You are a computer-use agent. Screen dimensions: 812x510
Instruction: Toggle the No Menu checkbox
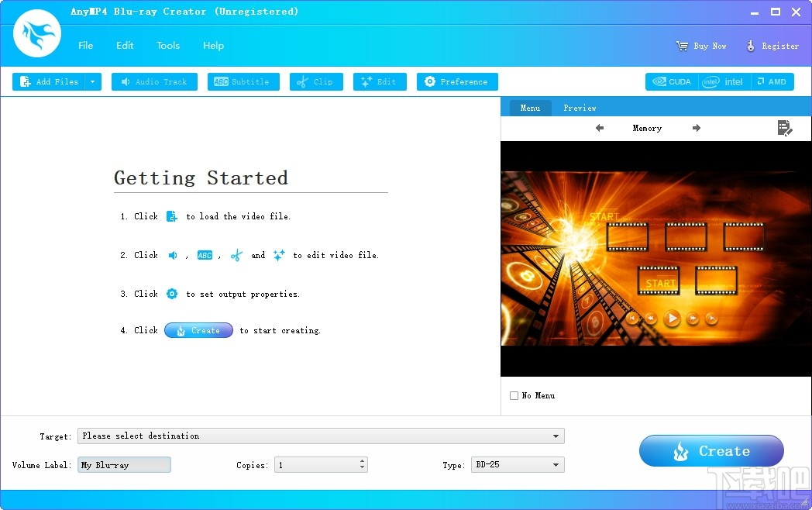point(514,395)
